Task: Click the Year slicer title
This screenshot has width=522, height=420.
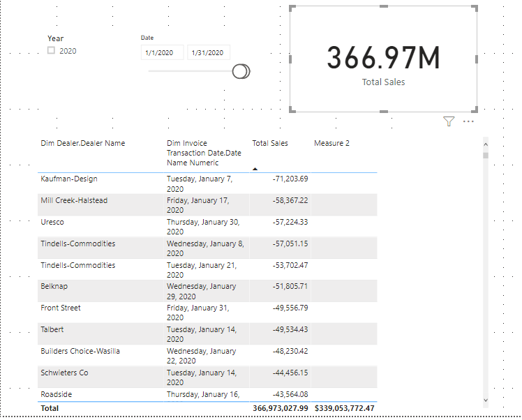Action: click(55, 38)
